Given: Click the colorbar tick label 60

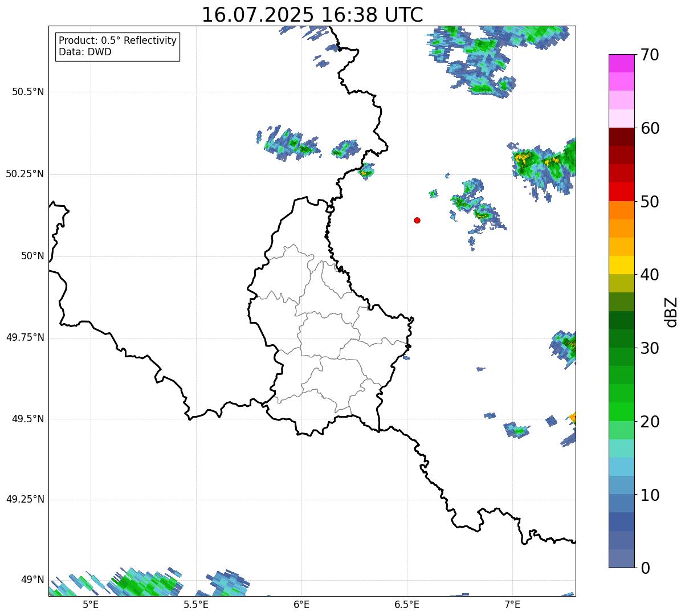Looking at the screenshot, I should 649,128.
